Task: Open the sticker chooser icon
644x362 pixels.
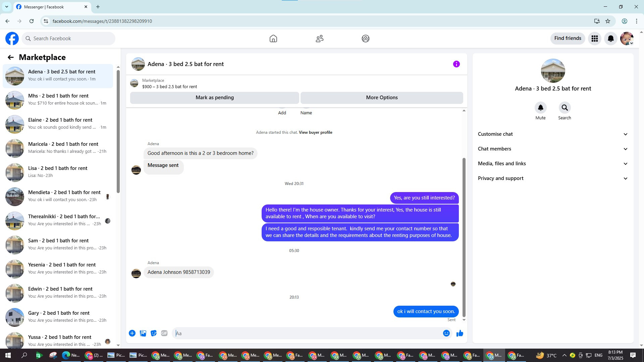Action: click(x=154, y=333)
